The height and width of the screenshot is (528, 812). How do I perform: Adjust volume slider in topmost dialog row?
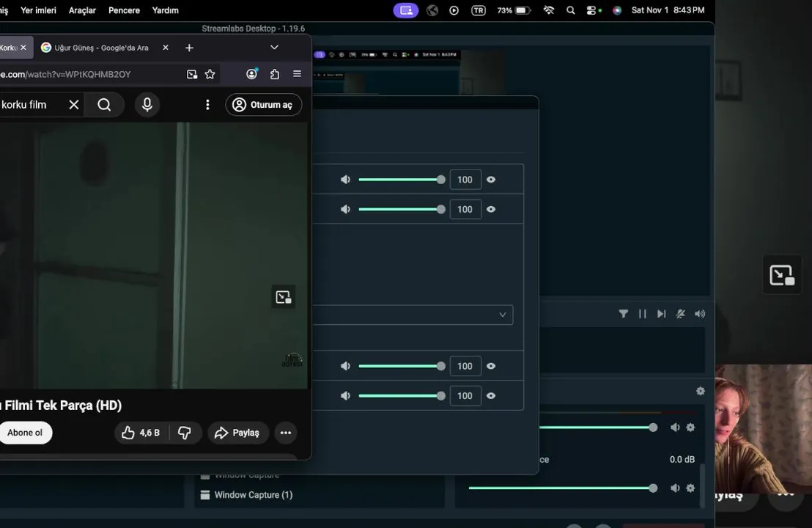tap(399, 180)
